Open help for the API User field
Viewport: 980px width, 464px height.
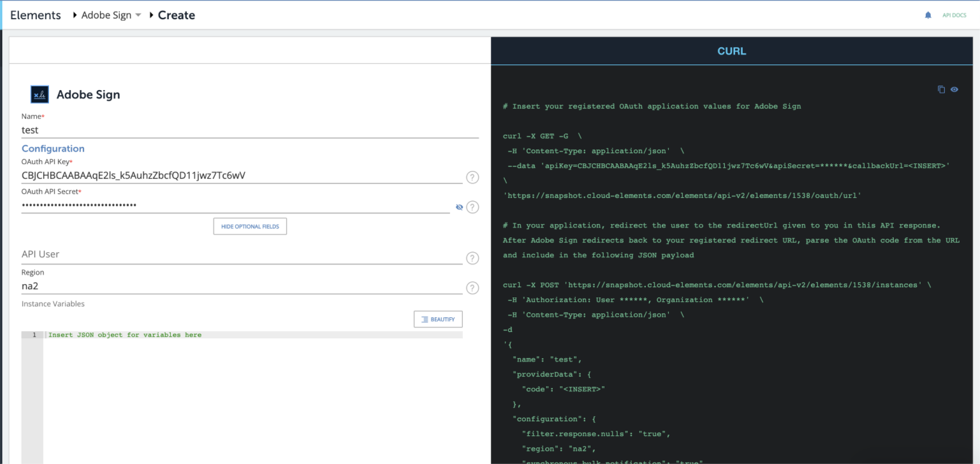click(x=472, y=258)
